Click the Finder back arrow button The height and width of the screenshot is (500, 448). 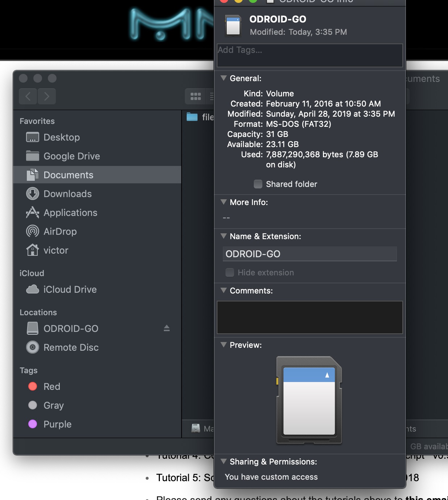[x=28, y=96]
